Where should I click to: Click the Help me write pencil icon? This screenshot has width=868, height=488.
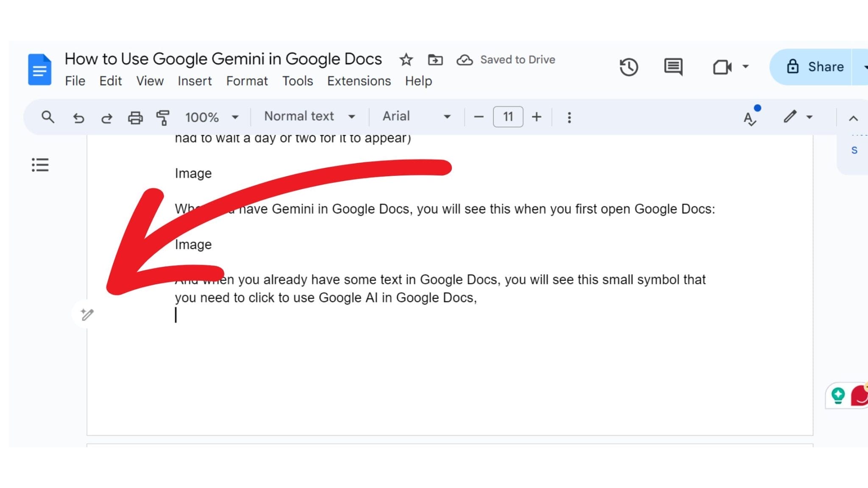pos(86,314)
